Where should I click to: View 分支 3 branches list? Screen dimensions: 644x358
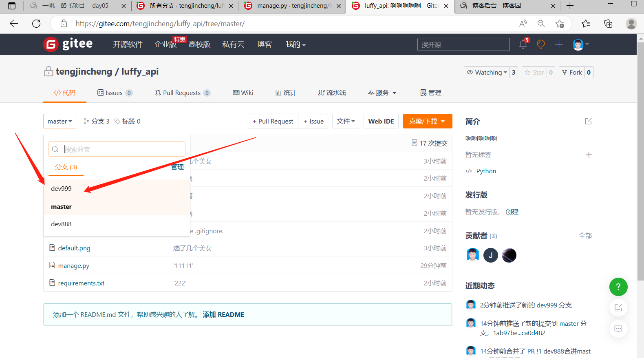click(x=97, y=121)
